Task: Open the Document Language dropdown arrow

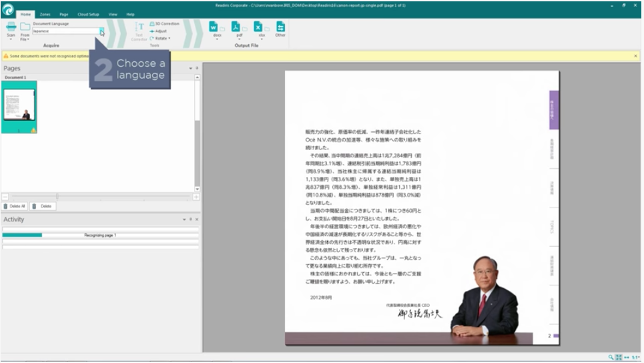Action: [x=102, y=31]
